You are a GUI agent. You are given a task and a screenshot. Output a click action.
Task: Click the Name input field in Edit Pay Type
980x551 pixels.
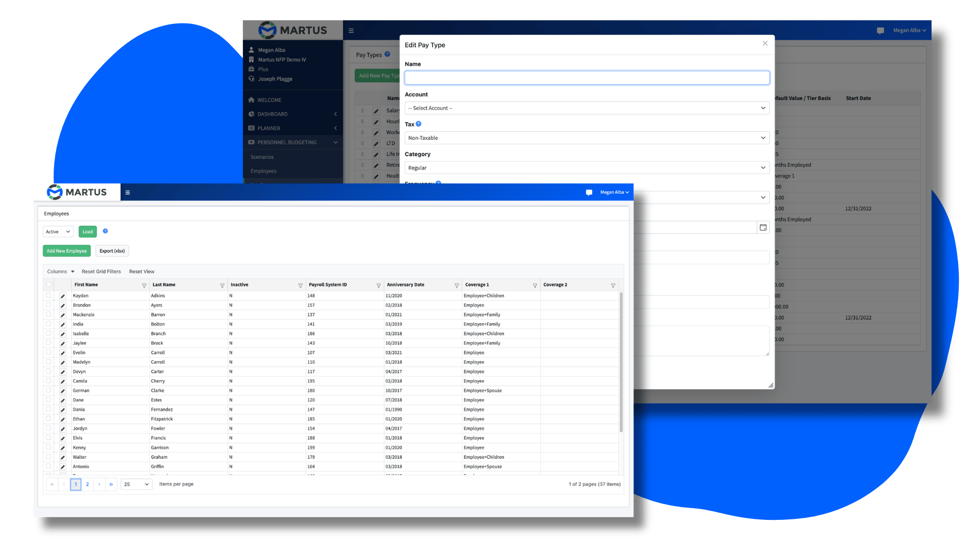click(586, 78)
